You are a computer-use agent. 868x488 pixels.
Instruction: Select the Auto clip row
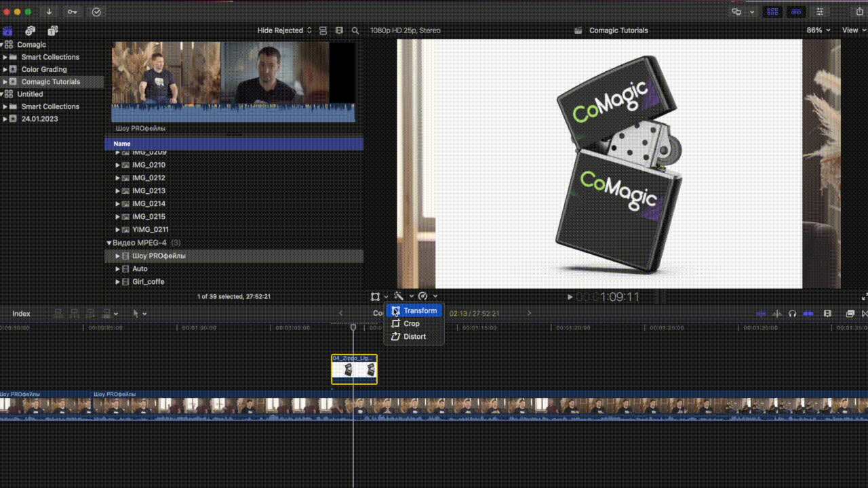coord(234,269)
